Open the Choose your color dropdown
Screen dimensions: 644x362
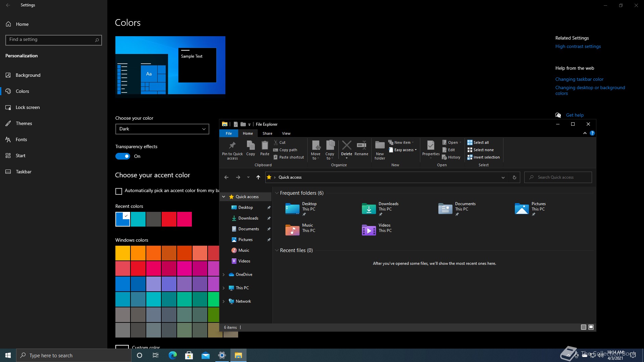(162, 129)
